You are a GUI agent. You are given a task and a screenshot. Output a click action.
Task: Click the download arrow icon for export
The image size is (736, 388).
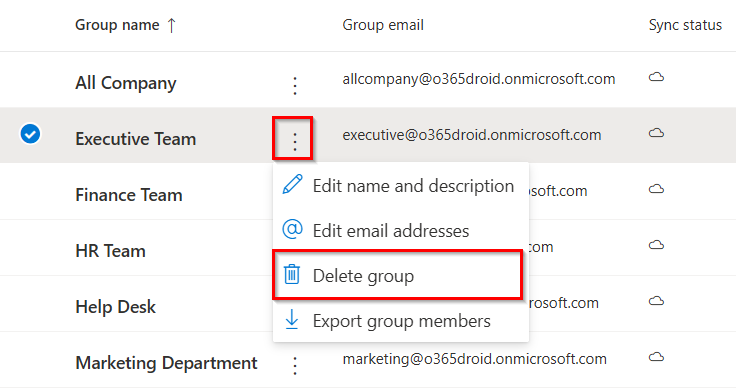[x=291, y=319]
